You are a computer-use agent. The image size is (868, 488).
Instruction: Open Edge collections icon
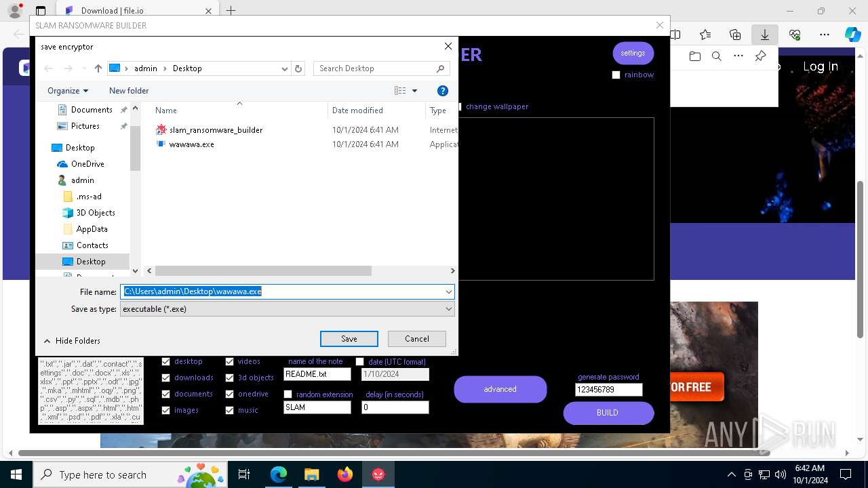735,35
